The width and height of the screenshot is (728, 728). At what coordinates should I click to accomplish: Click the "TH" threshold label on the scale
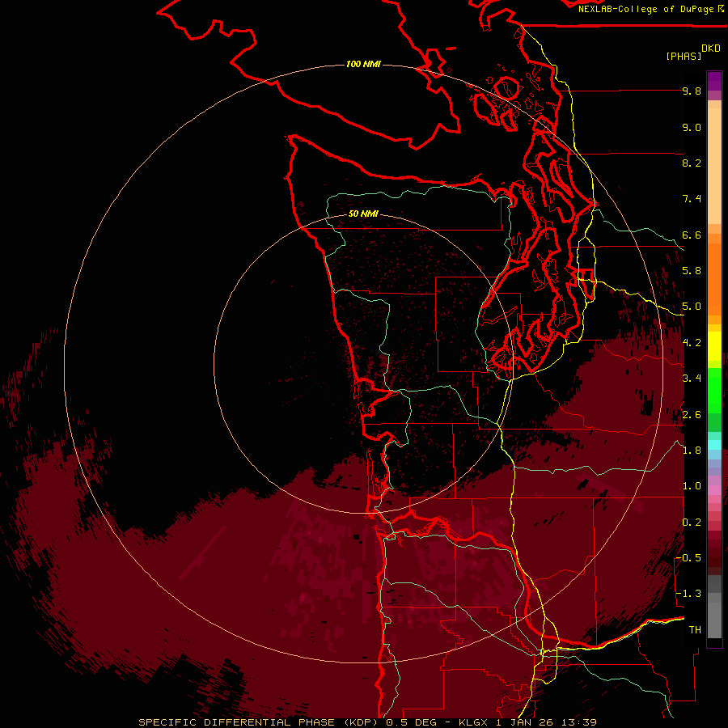click(695, 630)
